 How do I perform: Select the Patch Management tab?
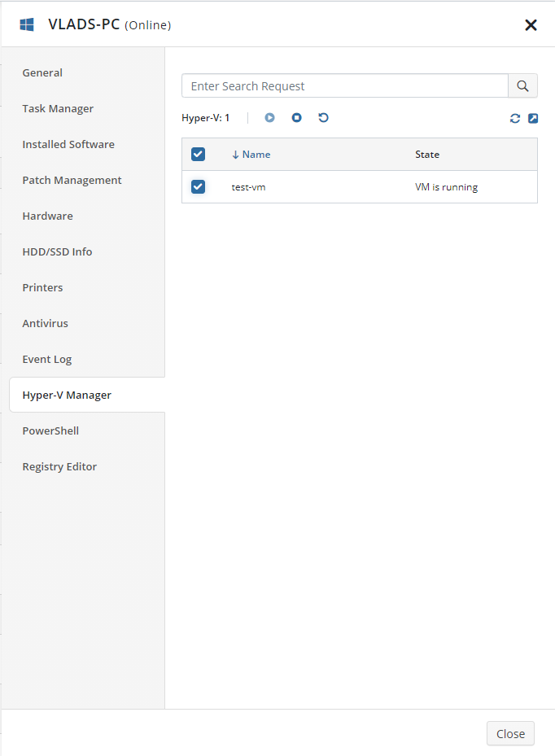pyautogui.click(x=72, y=180)
